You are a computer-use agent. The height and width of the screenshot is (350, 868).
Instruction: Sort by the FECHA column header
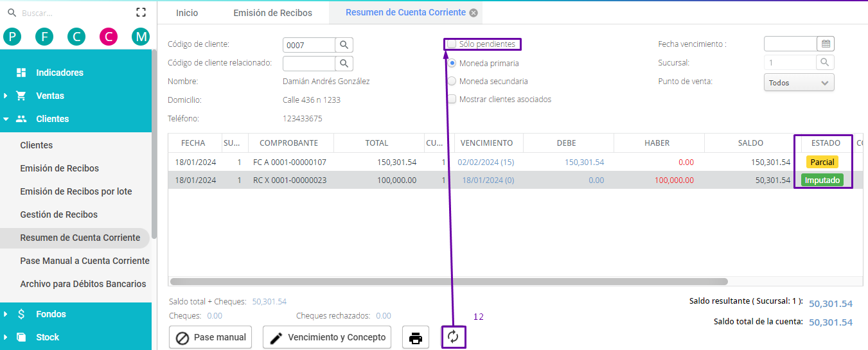click(193, 143)
